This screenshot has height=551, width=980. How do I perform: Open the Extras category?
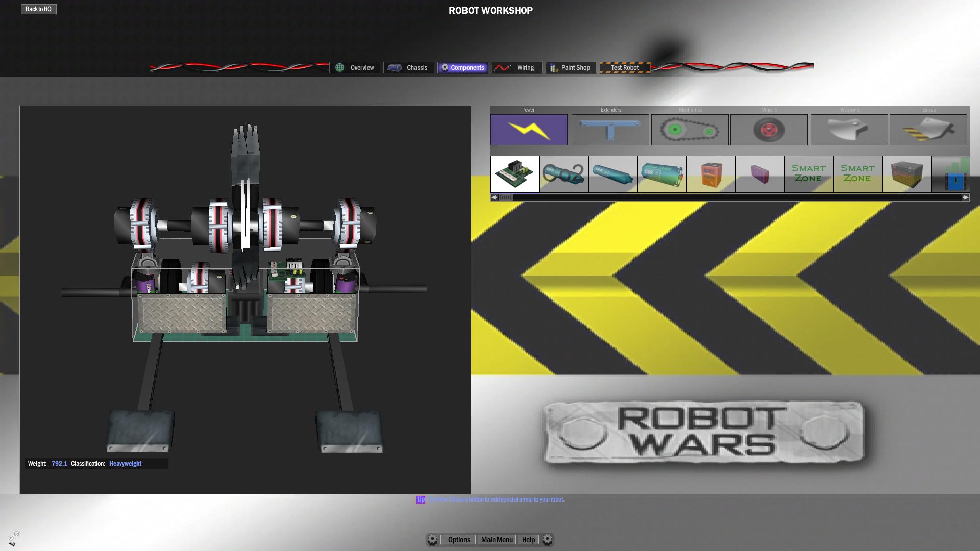928,130
